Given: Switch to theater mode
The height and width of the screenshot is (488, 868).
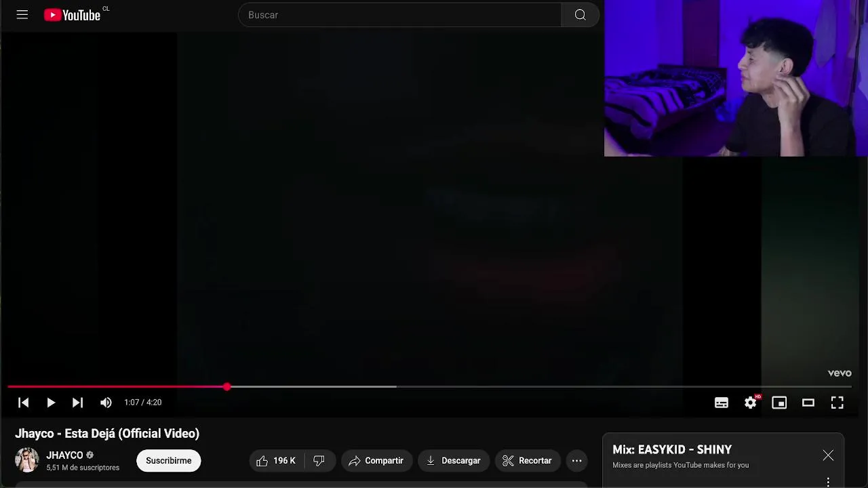Looking at the screenshot, I should (808, 403).
